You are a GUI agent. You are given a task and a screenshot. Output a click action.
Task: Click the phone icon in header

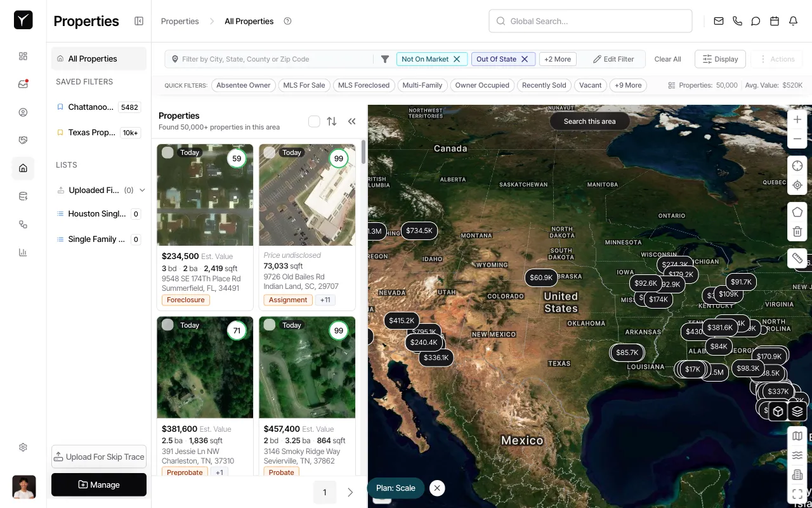[x=737, y=21]
